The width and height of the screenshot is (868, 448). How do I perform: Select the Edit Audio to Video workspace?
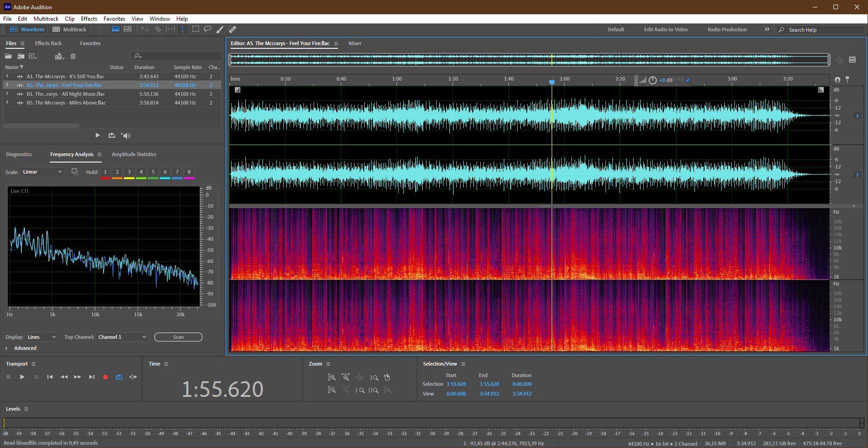click(x=666, y=29)
